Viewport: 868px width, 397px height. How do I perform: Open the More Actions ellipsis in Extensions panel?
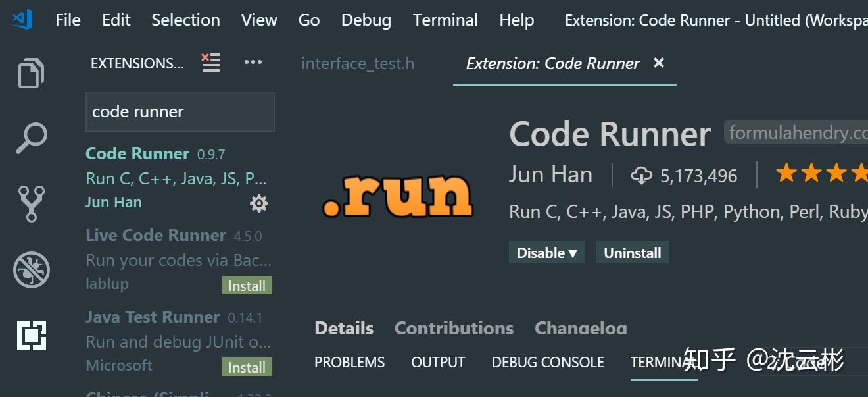[253, 63]
